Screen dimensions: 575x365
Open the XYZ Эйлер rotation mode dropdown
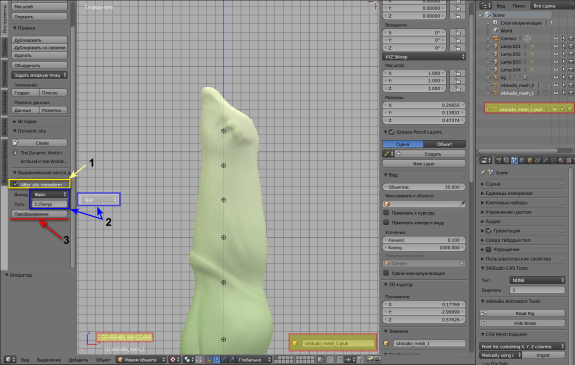pyautogui.click(x=424, y=57)
